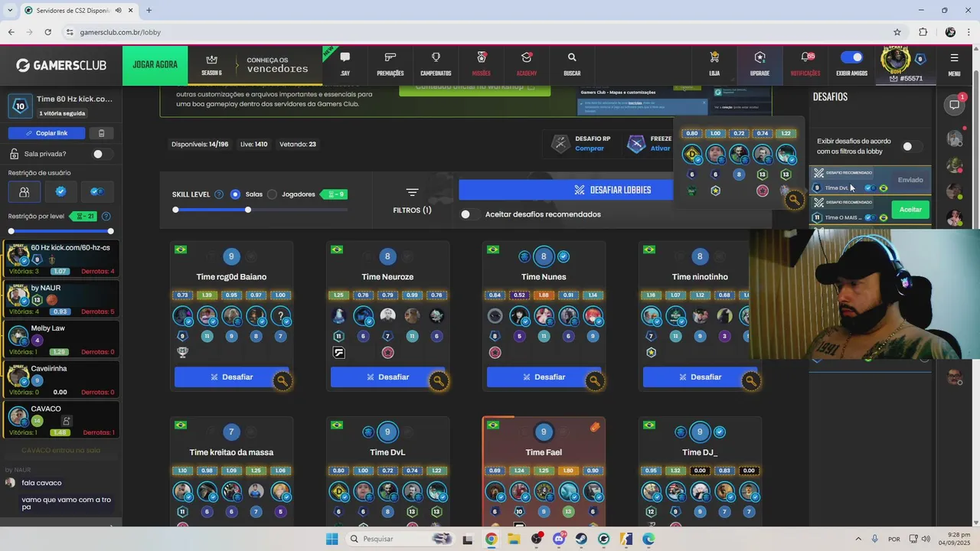Select all-users restriction icon
Viewport: 980px width, 551px height.
pyautogui.click(x=24, y=191)
